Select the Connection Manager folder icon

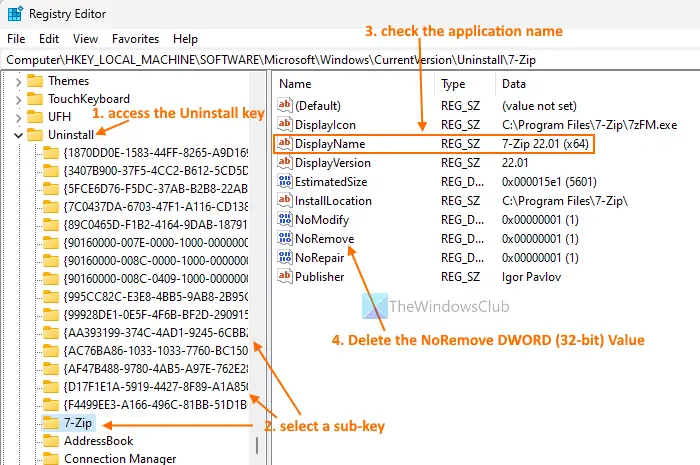[51, 458]
